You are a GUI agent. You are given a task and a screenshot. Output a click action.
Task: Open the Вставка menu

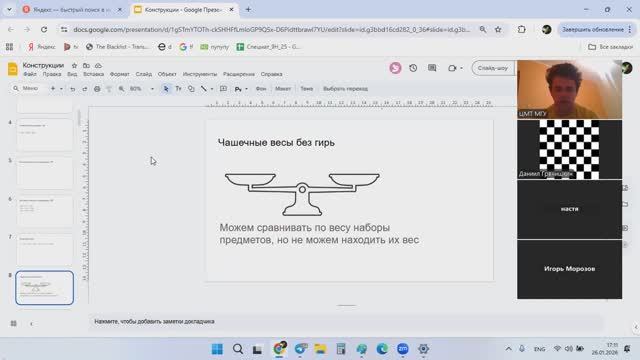coord(93,74)
